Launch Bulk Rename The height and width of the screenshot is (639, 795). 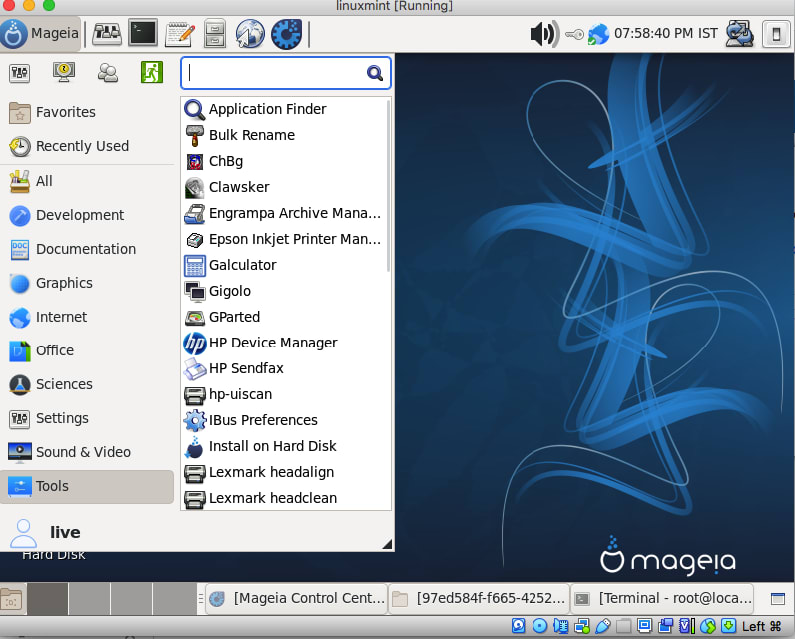[x=284, y=135]
